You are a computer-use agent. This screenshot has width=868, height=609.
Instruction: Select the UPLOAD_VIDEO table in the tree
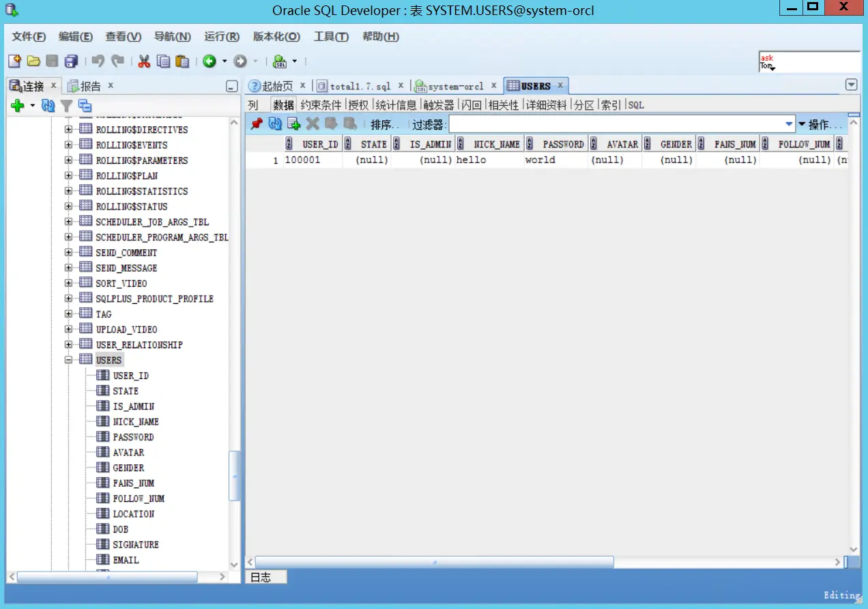coord(126,329)
